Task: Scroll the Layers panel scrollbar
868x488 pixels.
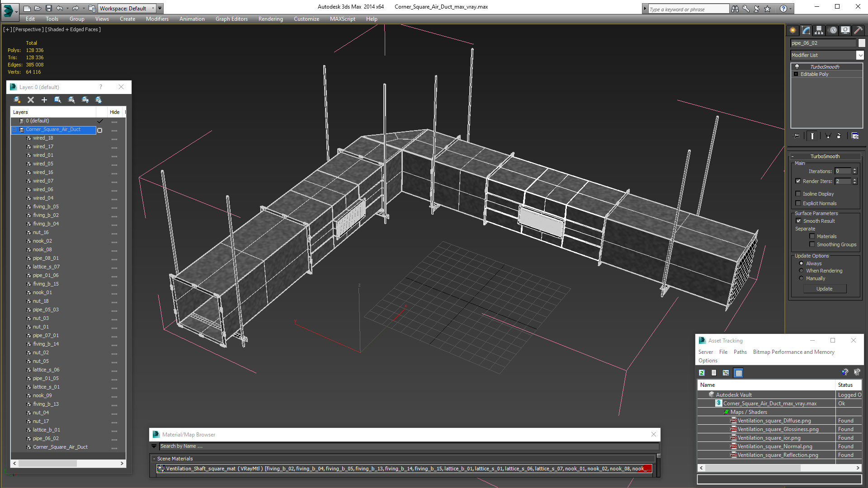Action: coord(67,464)
